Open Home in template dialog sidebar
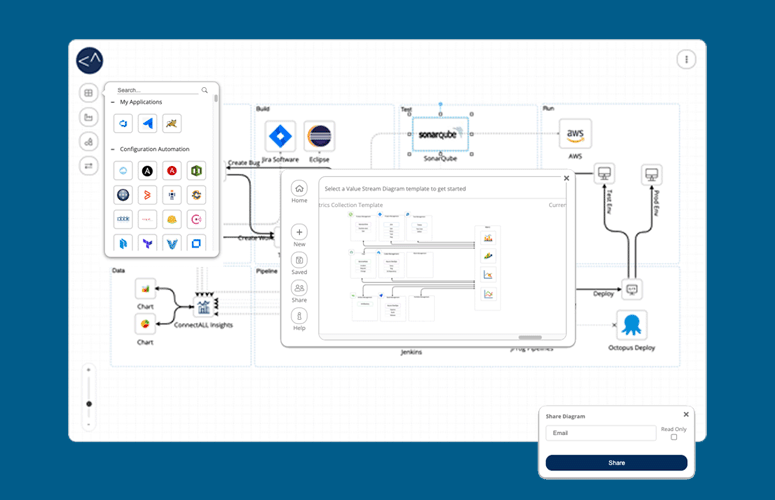775x500 pixels. pos(299,188)
